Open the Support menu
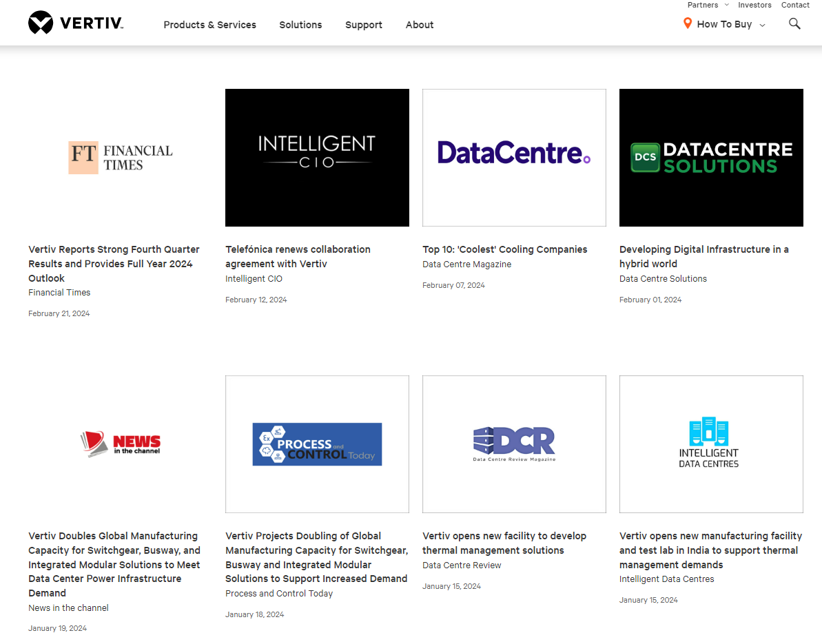Viewport: 822px width, 644px height. (363, 25)
